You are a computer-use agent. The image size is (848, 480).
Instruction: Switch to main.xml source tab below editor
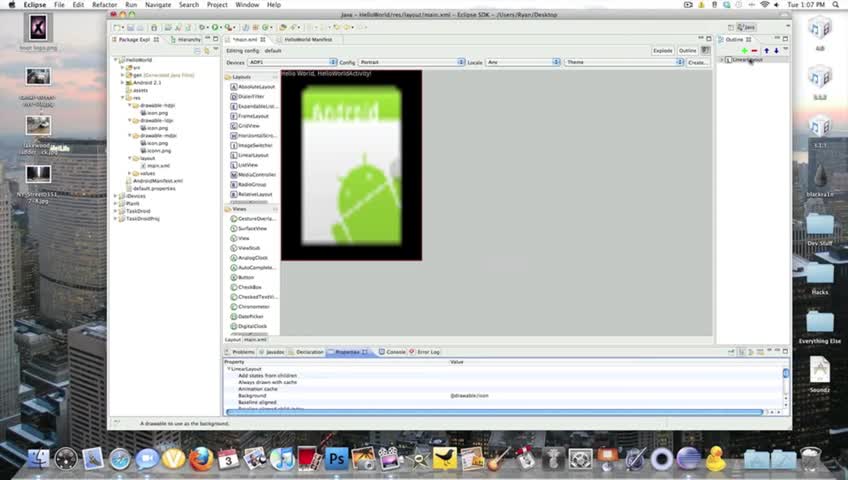(255, 340)
